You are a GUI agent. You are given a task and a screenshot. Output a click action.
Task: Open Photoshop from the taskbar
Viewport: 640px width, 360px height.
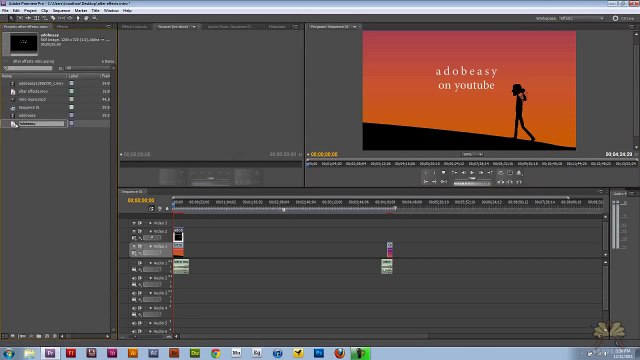[x=319, y=353]
